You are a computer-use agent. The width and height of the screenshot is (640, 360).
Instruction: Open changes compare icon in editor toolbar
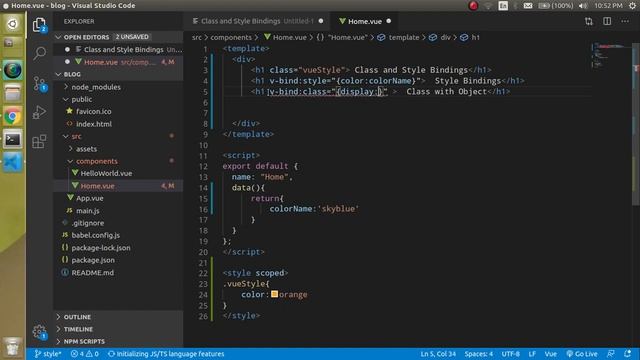pos(589,21)
